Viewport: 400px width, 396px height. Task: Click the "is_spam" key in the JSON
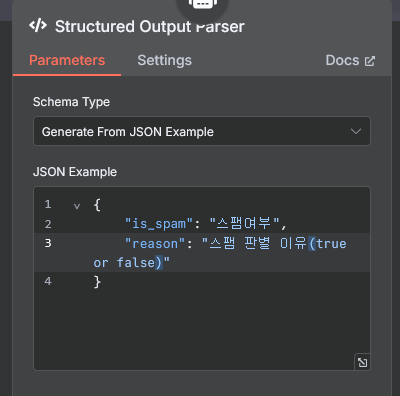(x=159, y=224)
